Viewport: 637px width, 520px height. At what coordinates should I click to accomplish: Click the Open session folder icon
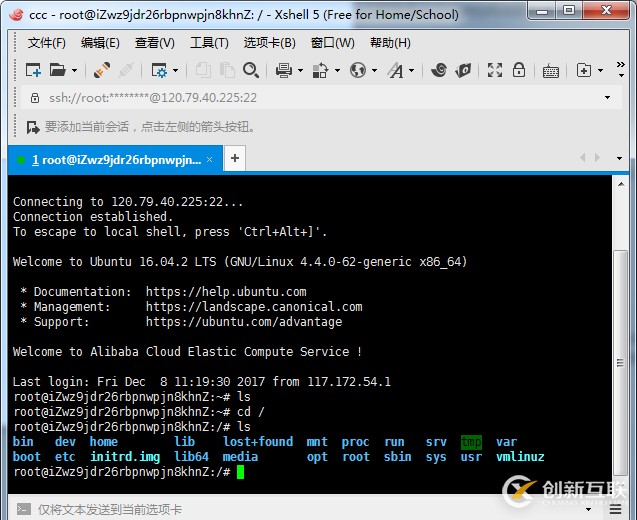tap(58, 70)
